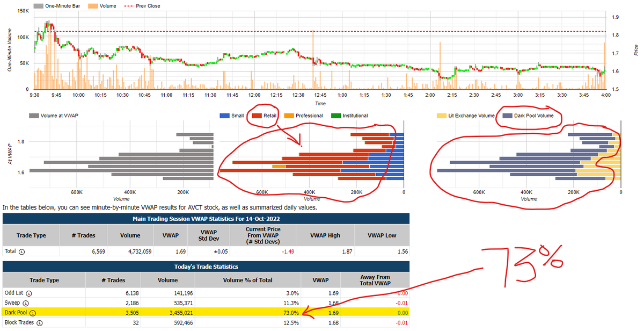Screen dimensions: 644x331
Task: Toggle the Institutional legend item
Action: tap(348, 116)
